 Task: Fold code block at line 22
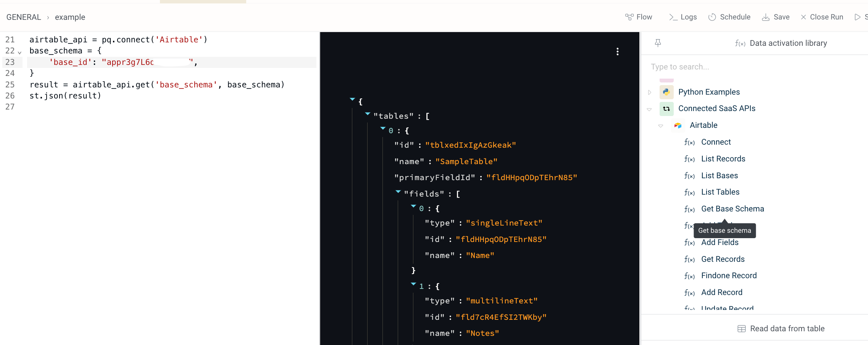click(x=19, y=52)
